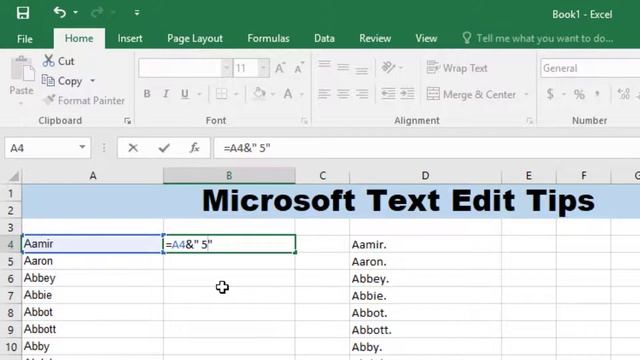Expand the Copy options dropdown arrow
This screenshot has height=360, width=640.
[93, 81]
